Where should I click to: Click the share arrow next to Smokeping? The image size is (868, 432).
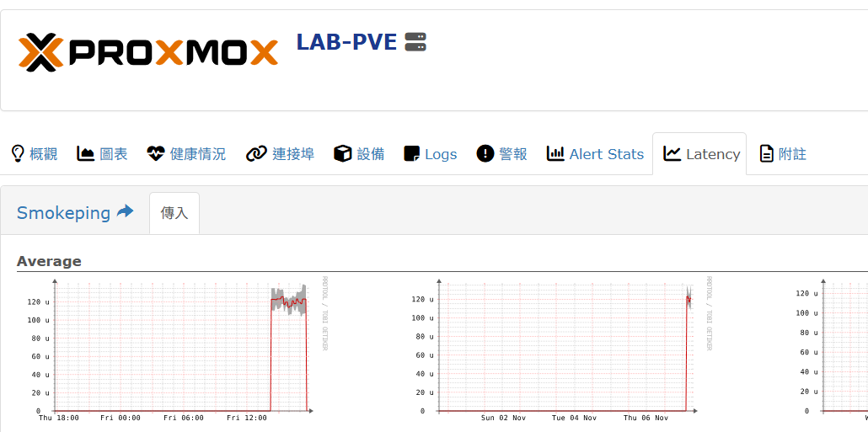125,211
